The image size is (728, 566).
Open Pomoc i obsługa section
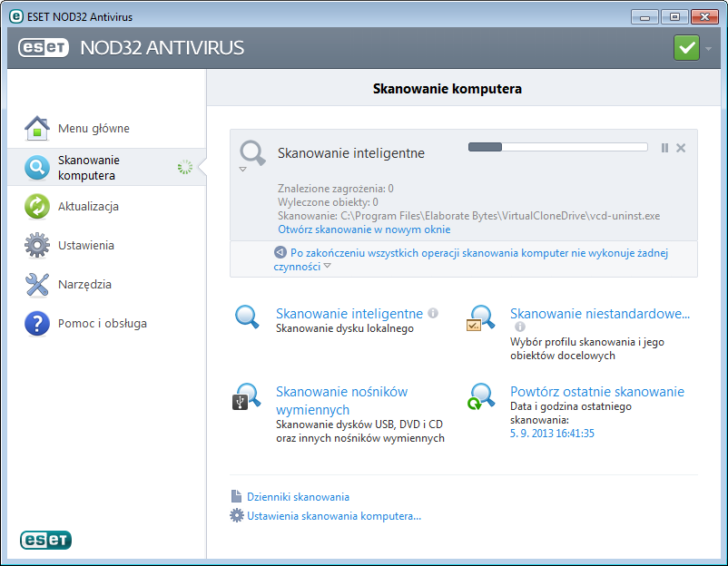103,323
